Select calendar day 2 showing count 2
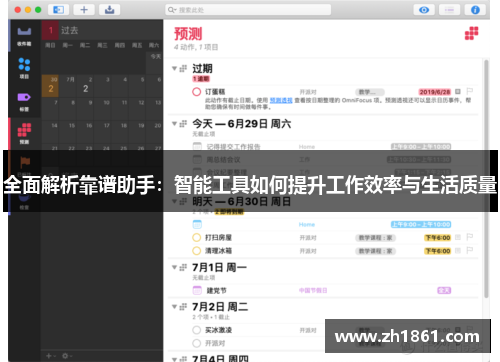 85,86
